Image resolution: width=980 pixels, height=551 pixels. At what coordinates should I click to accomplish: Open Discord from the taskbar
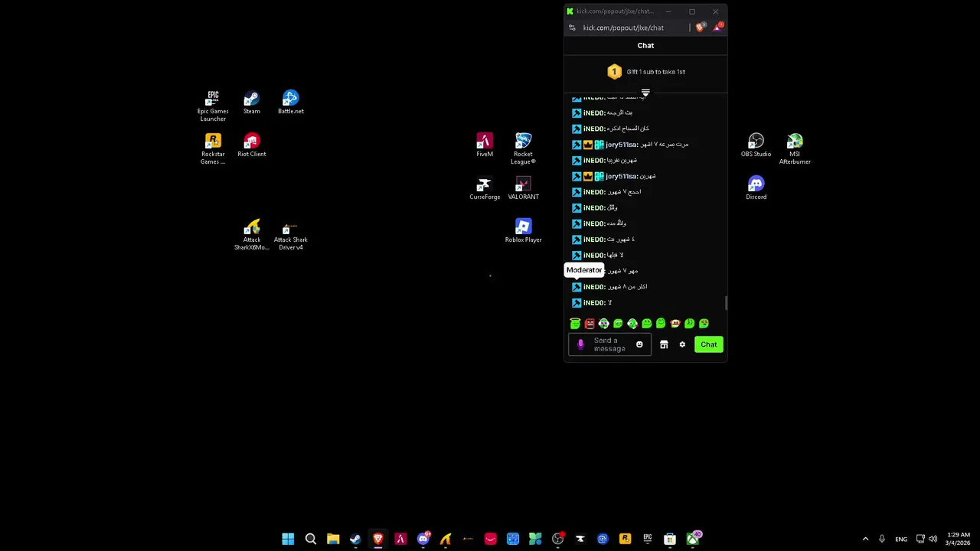[x=423, y=540]
